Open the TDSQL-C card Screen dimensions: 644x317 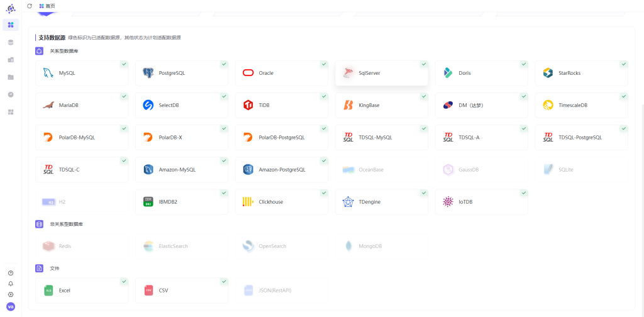click(82, 170)
